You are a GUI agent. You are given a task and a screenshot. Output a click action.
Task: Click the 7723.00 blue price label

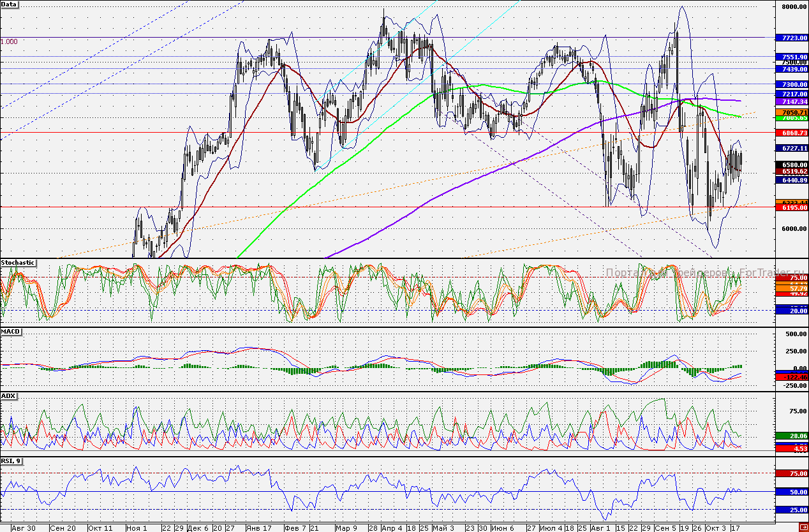(791, 38)
